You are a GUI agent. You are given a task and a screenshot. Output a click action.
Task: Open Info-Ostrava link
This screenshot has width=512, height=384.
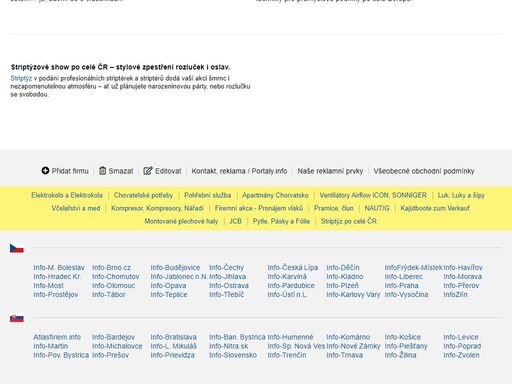coord(229,286)
